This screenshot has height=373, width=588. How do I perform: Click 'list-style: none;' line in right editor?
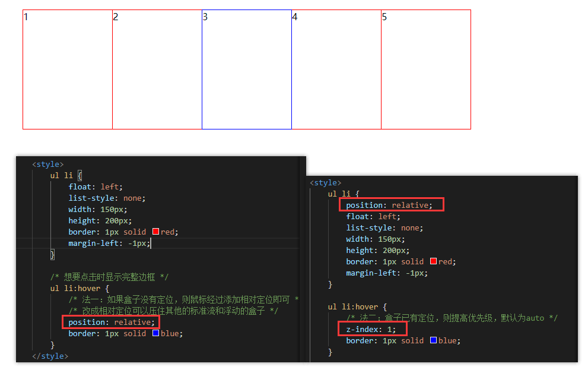(x=384, y=227)
